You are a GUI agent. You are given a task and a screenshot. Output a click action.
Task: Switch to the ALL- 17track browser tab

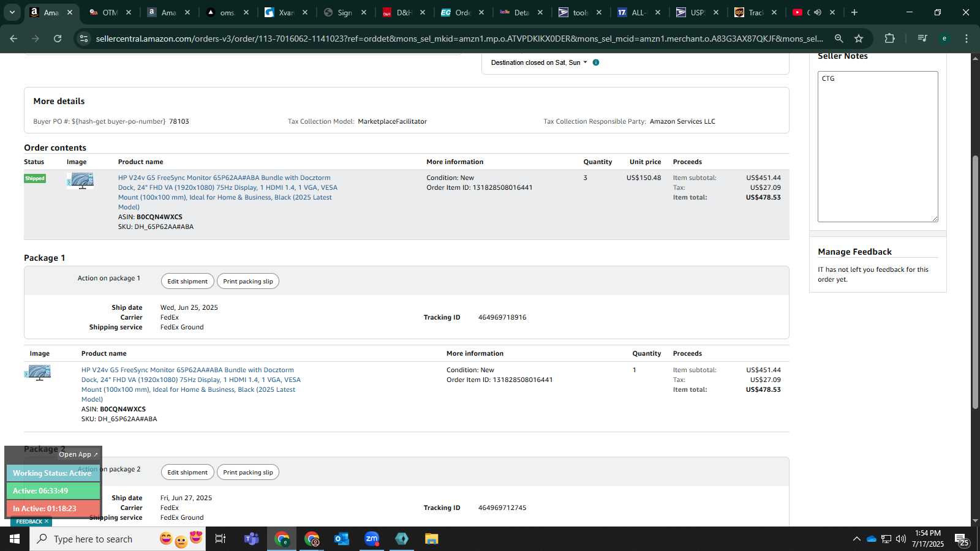click(x=639, y=12)
